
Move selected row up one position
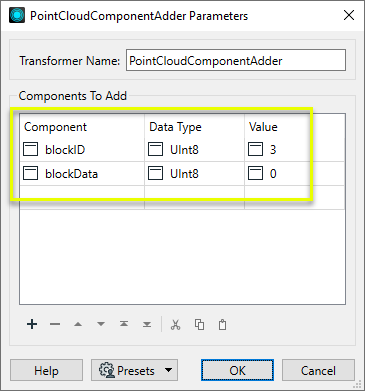click(x=78, y=324)
